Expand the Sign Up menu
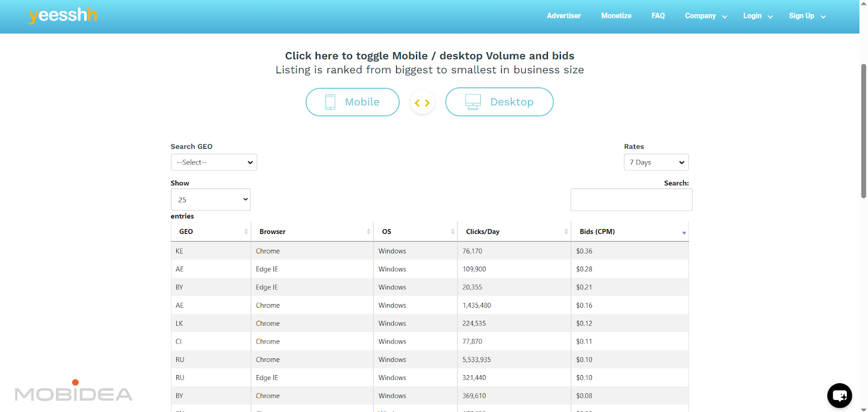Screen dimensions: 868x412 (x=807, y=16)
